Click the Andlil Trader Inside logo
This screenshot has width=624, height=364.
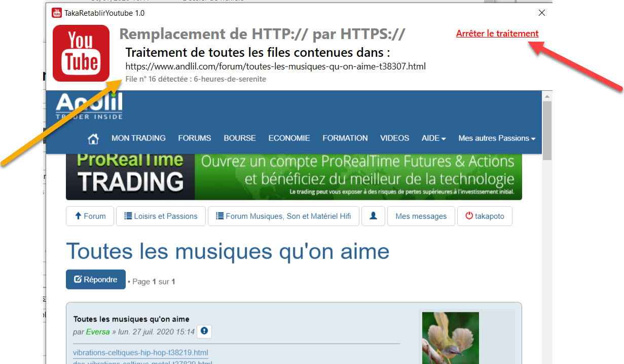pos(89,106)
